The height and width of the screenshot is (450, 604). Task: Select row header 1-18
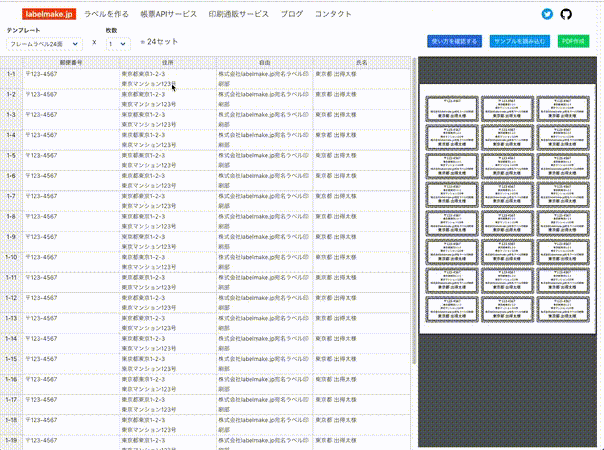[x=11, y=425]
